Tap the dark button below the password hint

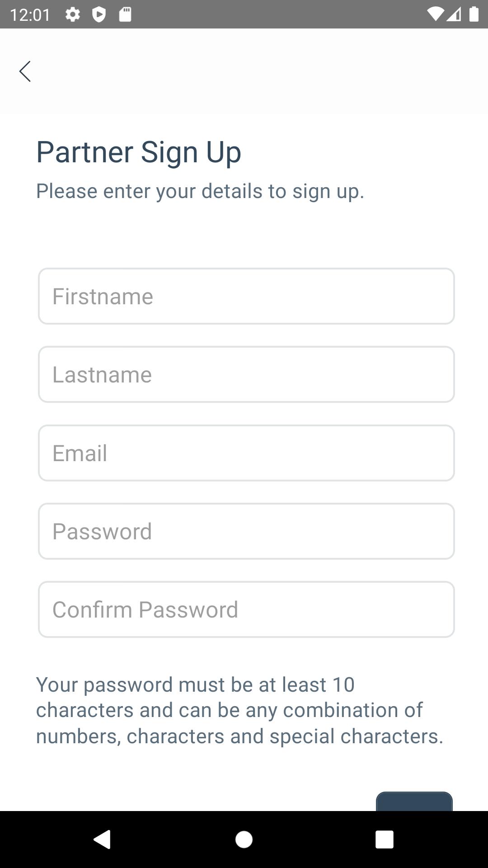click(414, 801)
